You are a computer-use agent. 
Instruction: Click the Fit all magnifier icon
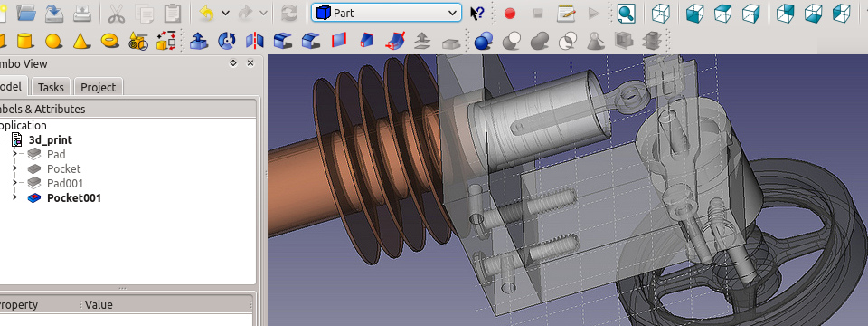point(626,14)
